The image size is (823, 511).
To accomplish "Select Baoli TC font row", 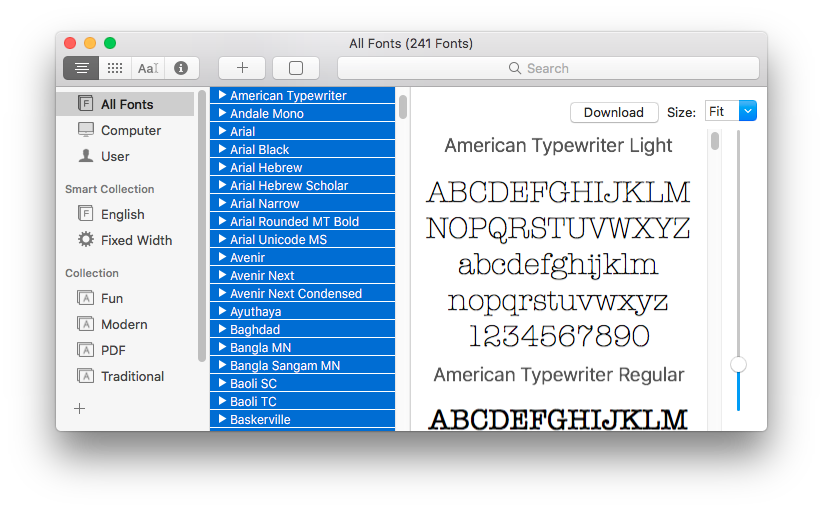I will (302, 401).
